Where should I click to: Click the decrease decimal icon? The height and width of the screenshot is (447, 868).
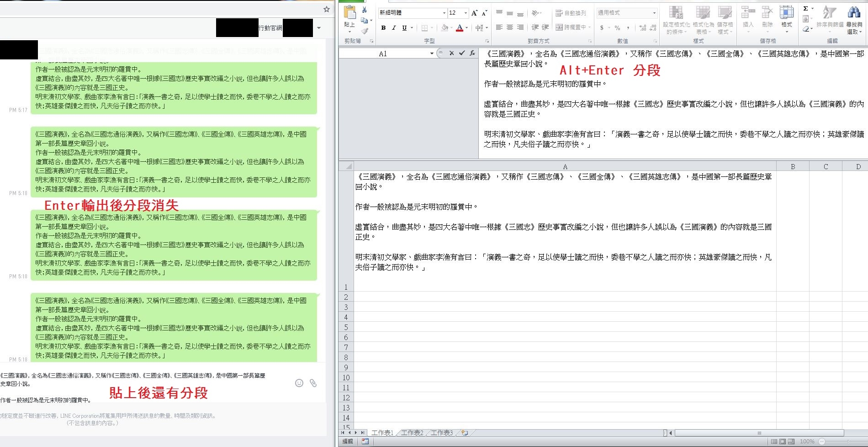pos(653,28)
